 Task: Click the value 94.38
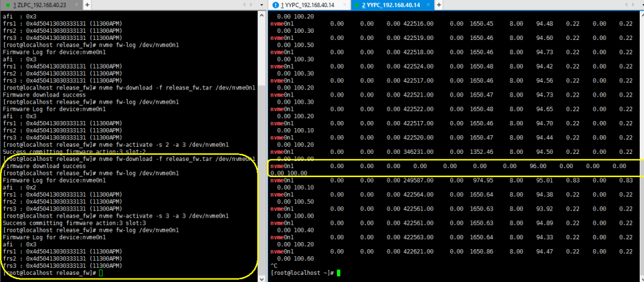(x=544, y=194)
